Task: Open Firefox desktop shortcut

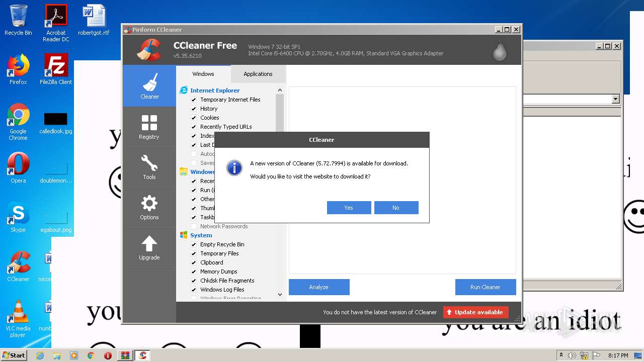Action: 18,69
